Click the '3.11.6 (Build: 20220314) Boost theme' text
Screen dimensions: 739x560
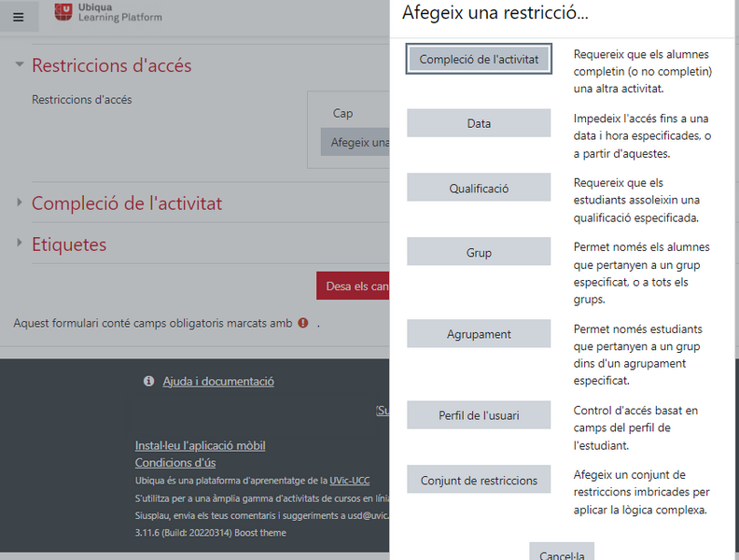click(x=211, y=533)
